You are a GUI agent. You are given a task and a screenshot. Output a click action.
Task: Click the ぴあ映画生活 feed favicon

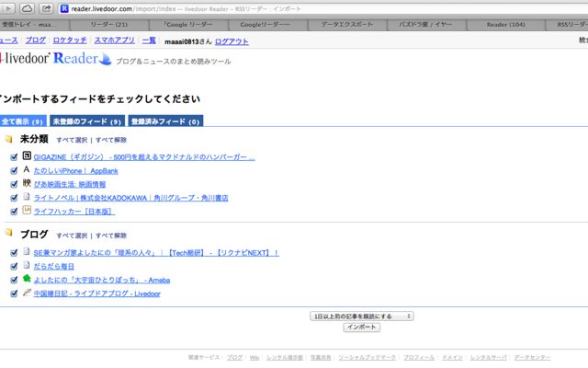click(x=27, y=183)
